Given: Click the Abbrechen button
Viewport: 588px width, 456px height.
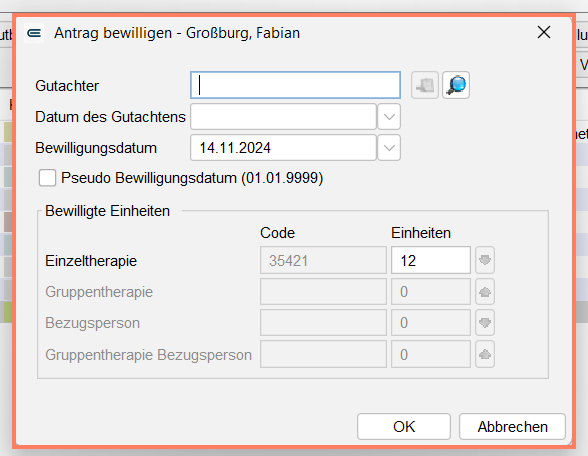Looking at the screenshot, I should [512, 427].
